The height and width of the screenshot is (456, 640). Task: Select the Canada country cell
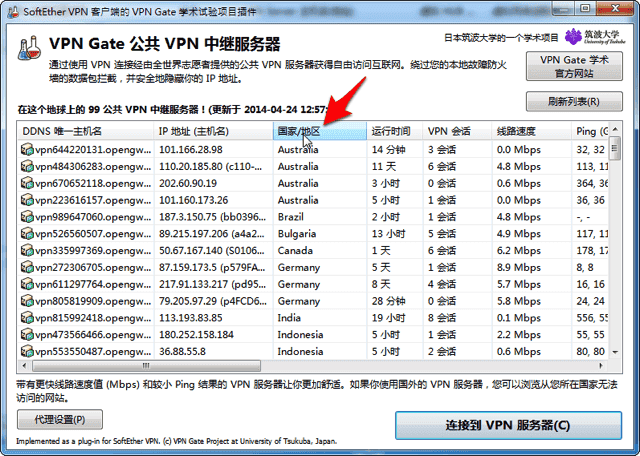295,250
